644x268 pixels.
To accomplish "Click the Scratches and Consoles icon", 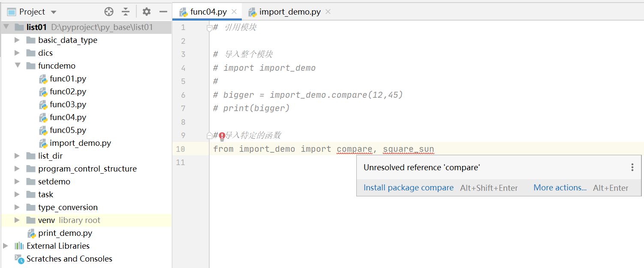I will tap(20, 259).
